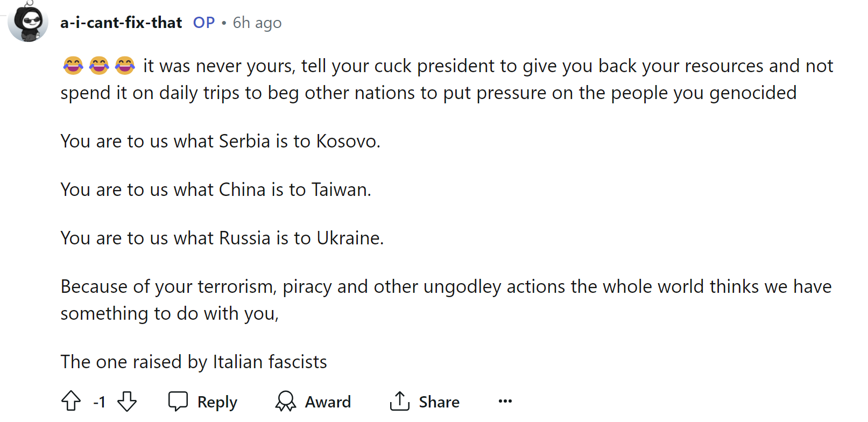Open the commenter's avatar image
This screenshot has height=422, width=868.
pyautogui.click(x=28, y=22)
